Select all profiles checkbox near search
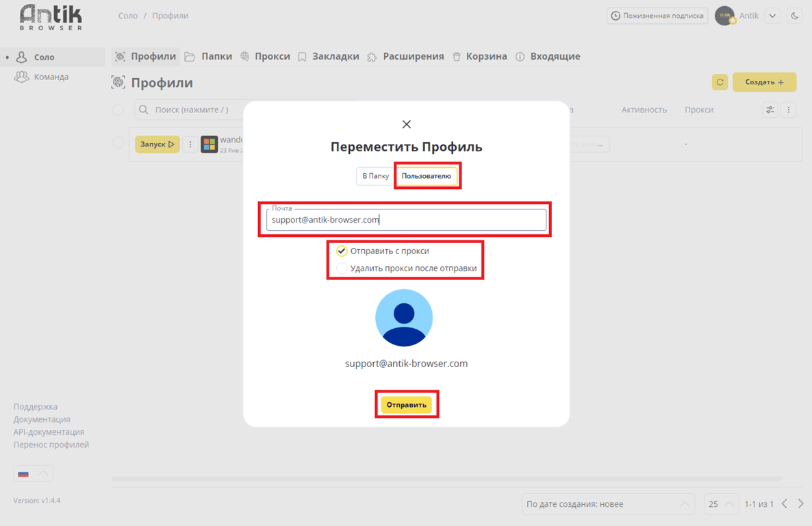812x526 pixels. [118, 110]
